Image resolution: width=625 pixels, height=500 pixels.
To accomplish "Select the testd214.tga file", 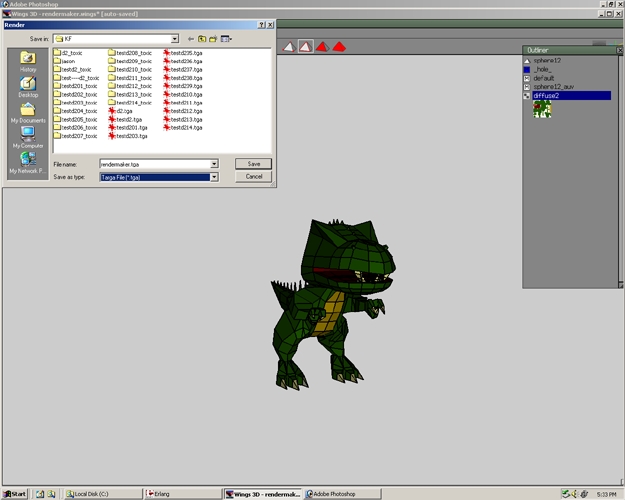I will tap(183, 128).
